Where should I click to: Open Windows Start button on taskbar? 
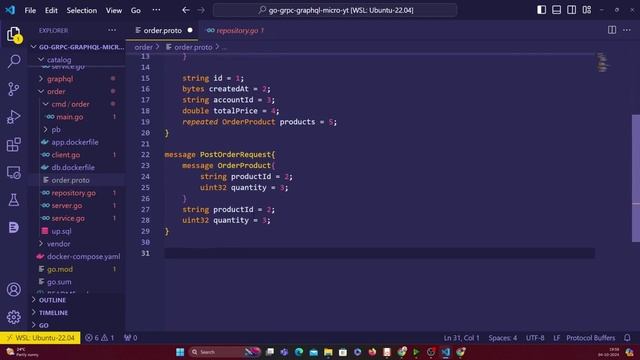click(180, 352)
